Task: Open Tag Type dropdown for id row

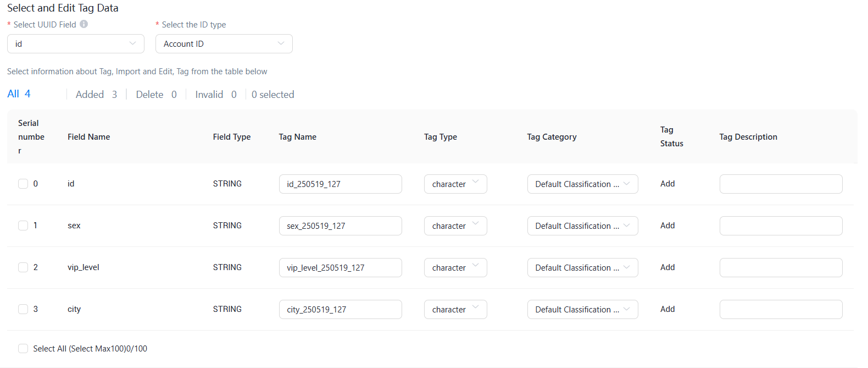Action: click(455, 184)
